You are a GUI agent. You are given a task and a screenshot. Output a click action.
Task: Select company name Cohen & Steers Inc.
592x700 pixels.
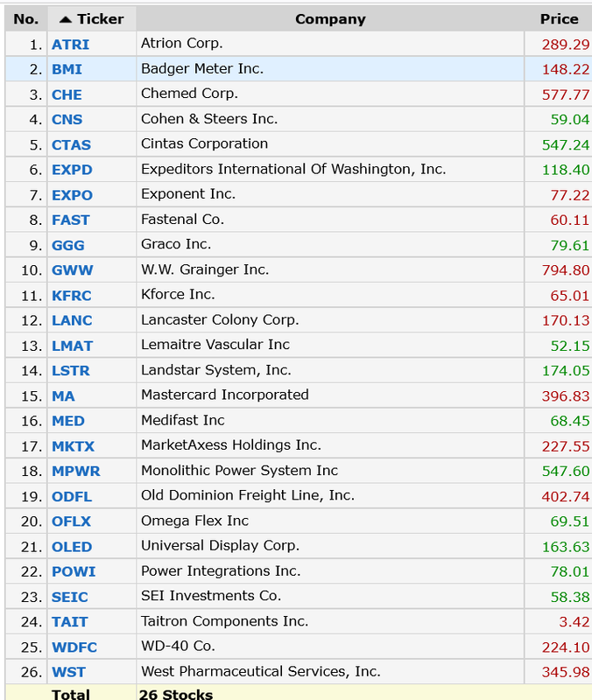coord(209,119)
